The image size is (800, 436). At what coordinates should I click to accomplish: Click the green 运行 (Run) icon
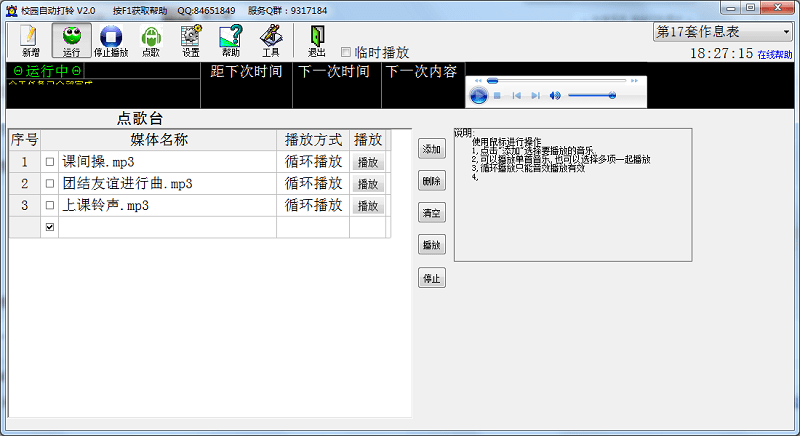[71, 40]
